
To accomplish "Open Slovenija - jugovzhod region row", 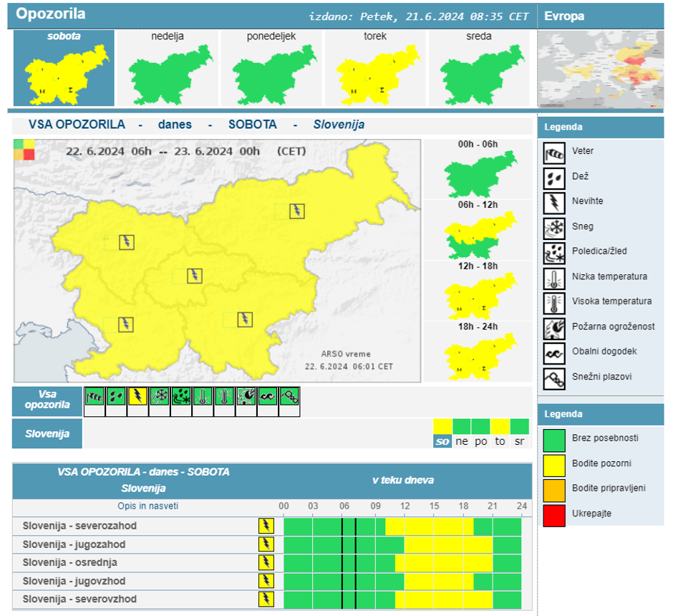I will coord(74,580).
